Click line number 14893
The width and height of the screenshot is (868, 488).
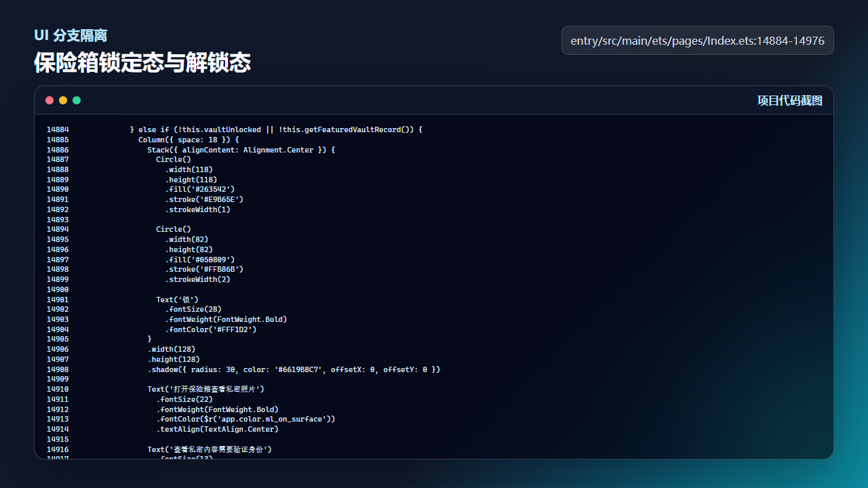(x=58, y=220)
